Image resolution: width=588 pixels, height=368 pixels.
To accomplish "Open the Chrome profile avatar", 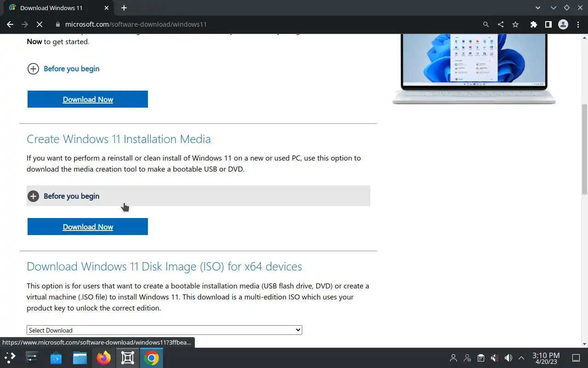I will point(563,24).
